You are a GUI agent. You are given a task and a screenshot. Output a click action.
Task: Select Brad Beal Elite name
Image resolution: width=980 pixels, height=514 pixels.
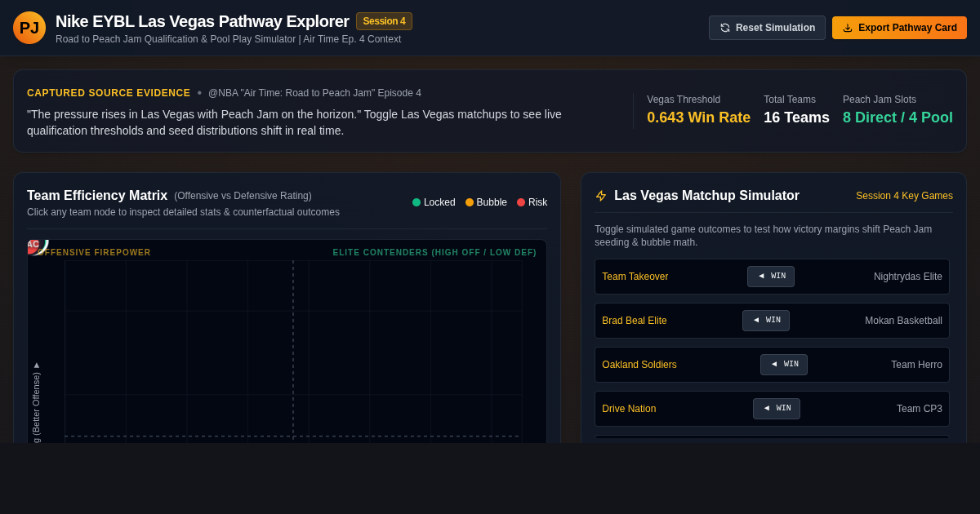click(x=635, y=321)
